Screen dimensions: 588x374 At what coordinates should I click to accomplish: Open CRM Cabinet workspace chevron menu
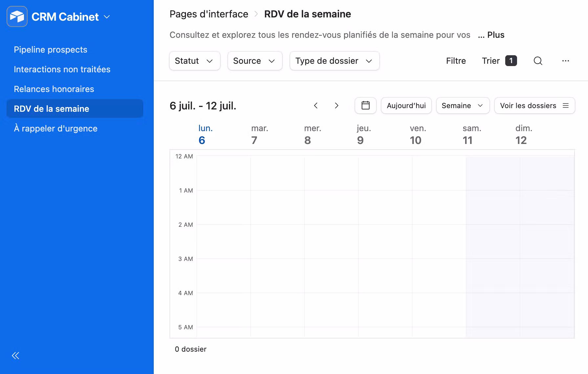[107, 17]
